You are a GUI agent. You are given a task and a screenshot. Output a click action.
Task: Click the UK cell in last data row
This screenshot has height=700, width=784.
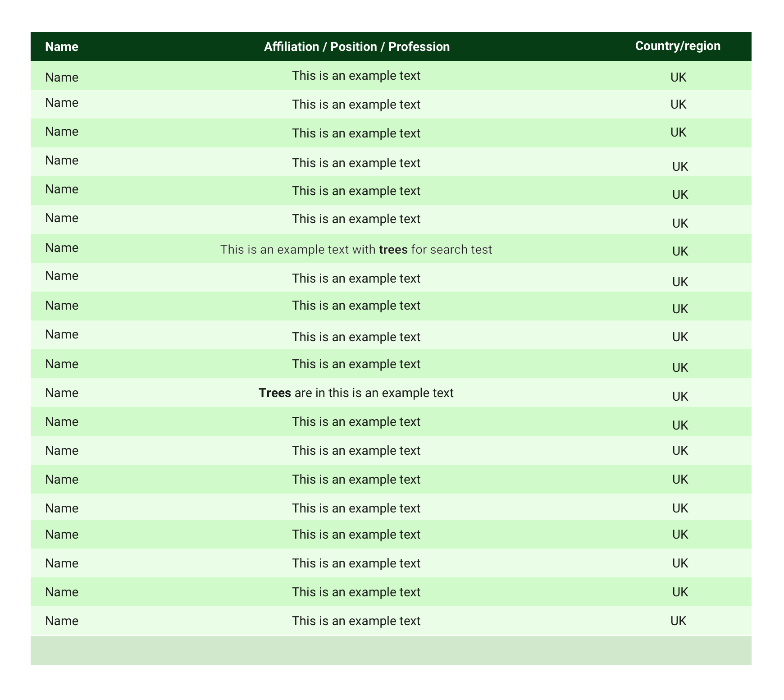tap(678, 621)
